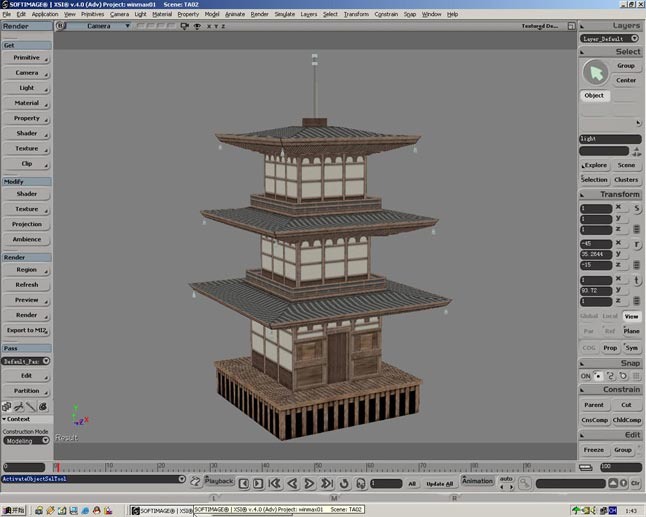The width and height of the screenshot is (646, 517).
Task: Click the key icon in animation bar
Action: pos(524,483)
